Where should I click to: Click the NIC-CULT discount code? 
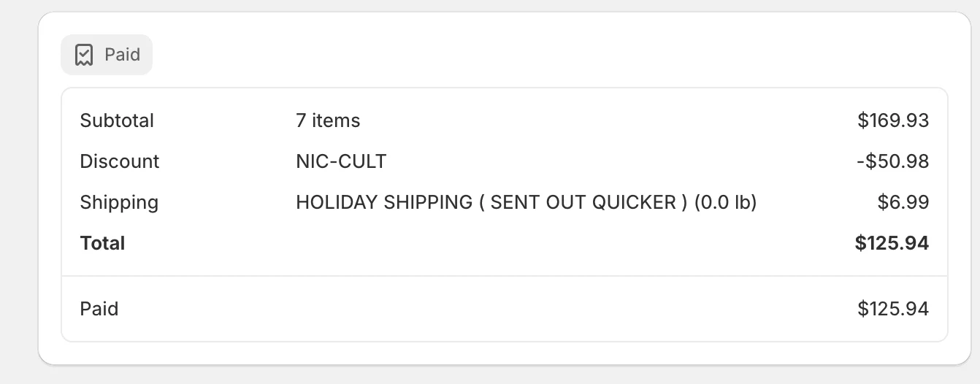(x=341, y=161)
